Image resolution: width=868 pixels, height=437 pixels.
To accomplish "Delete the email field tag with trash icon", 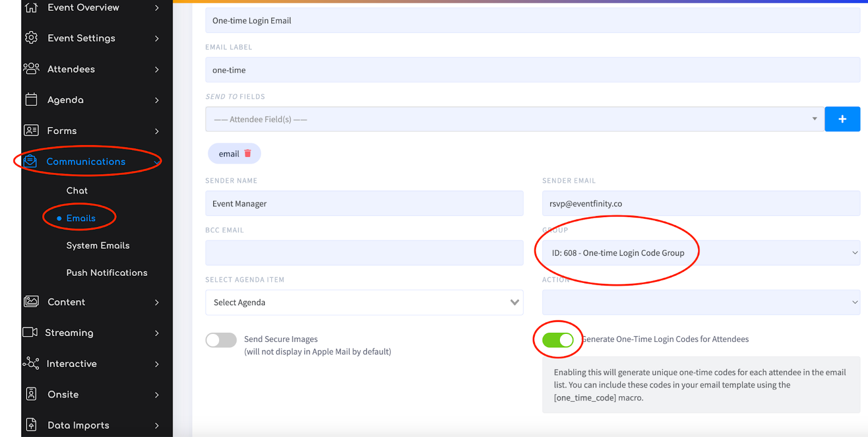I will (x=248, y=154).
